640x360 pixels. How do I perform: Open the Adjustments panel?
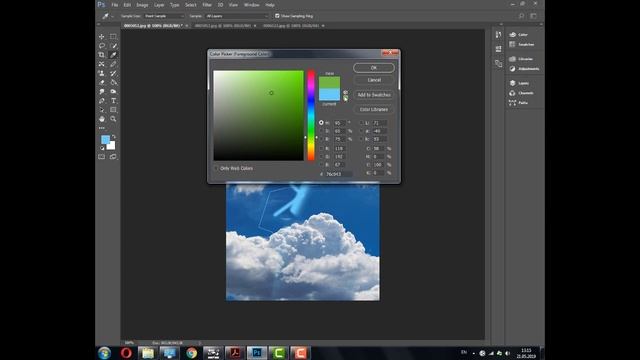[524, 69]
